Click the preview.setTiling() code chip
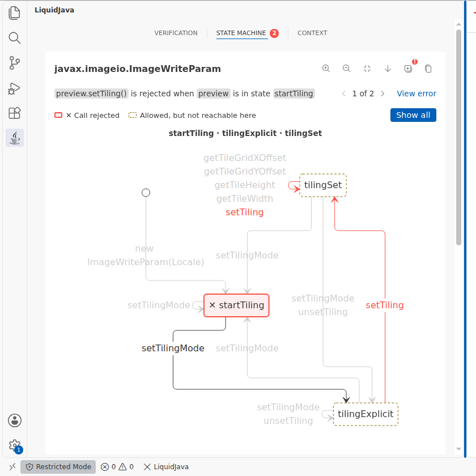This screenshot has width=476, height=476. point(91,93)
